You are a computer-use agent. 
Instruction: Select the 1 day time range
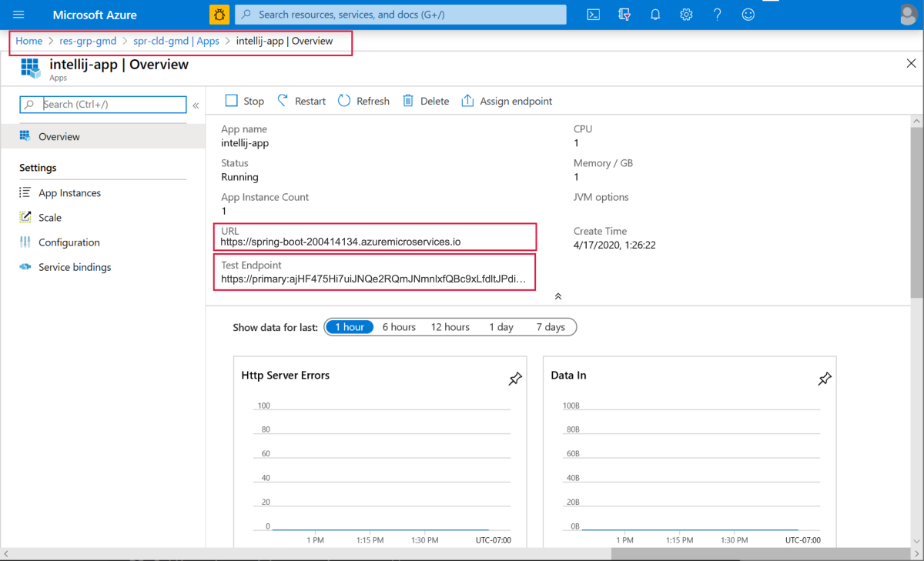(501, 327)
